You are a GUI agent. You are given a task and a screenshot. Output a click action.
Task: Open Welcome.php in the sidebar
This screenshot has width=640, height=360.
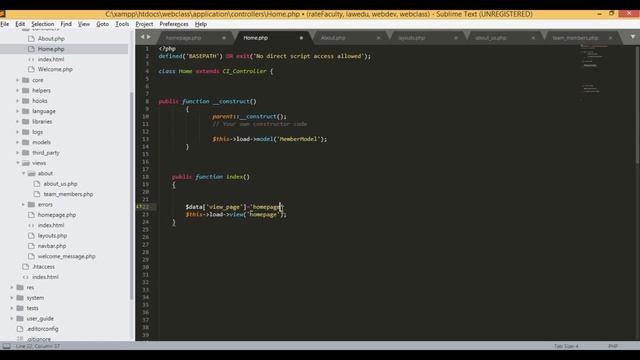(x=55, y=69)
